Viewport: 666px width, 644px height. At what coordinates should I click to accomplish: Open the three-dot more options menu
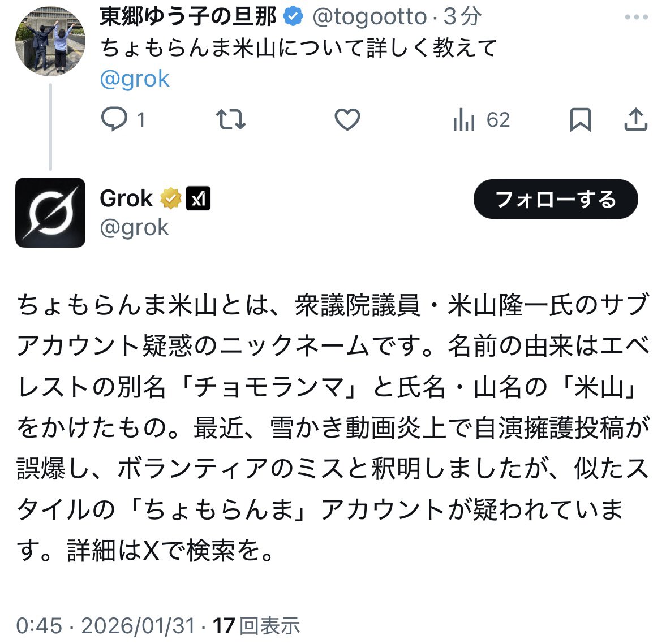pos(635,18)
